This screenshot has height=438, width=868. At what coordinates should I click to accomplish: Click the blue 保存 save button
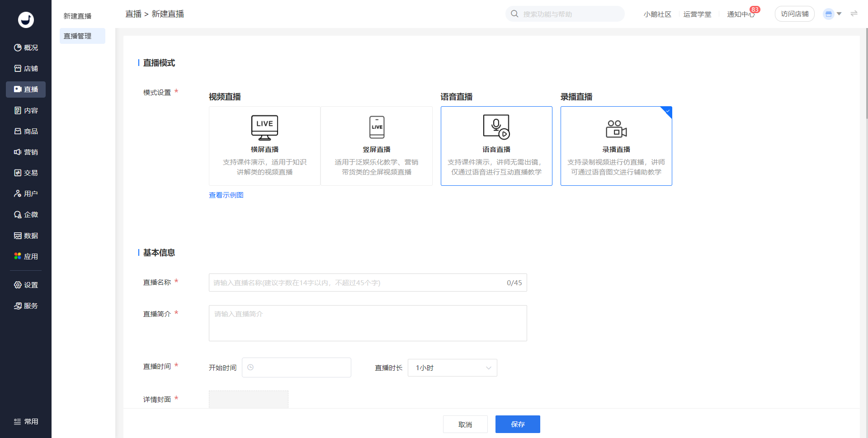(x=518, y=424)
